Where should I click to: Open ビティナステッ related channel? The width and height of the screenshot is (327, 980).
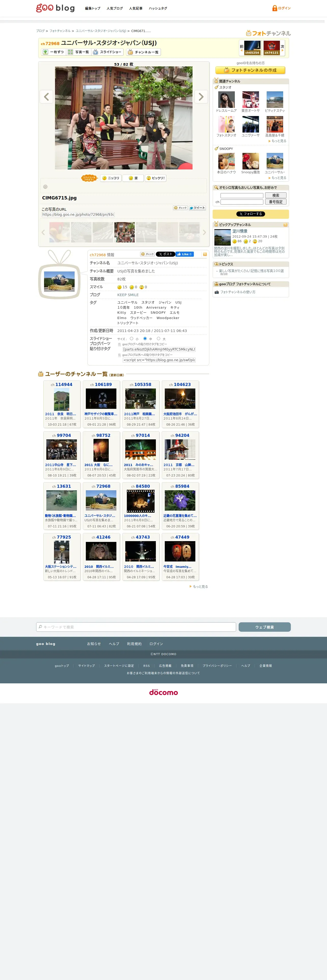pyautogui.click(x=275, y=100)
